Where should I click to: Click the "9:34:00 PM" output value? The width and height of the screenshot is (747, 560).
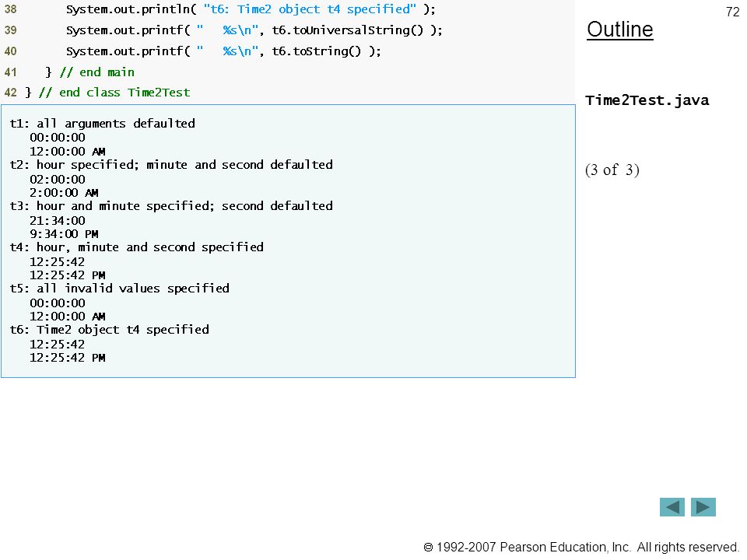pos(64,234)
